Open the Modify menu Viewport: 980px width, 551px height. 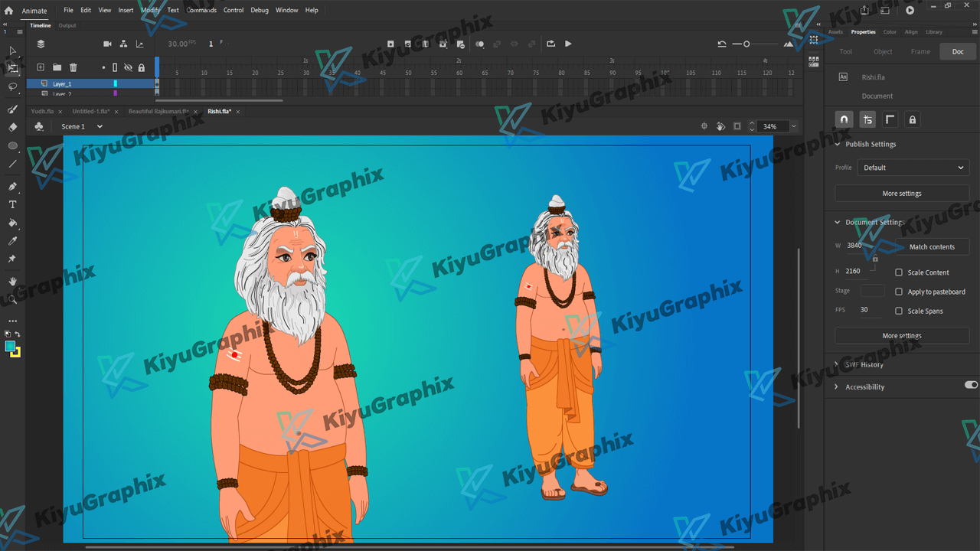tap(150, 10)
